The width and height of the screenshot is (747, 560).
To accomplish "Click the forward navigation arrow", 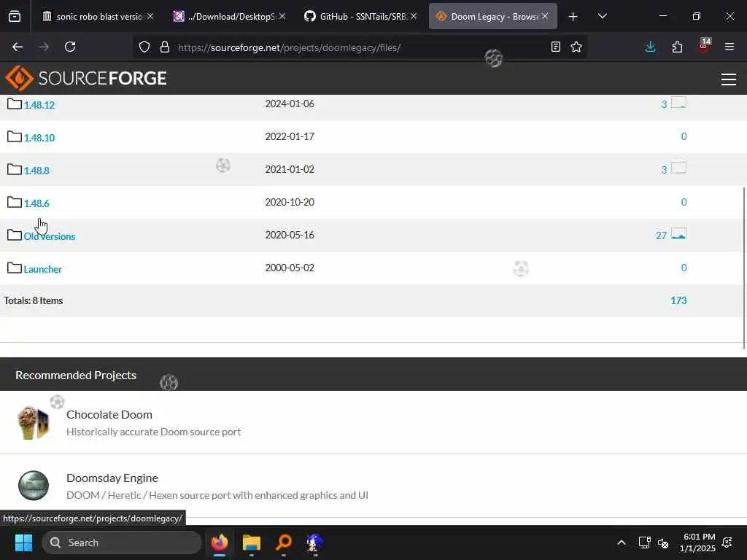I will 44,47.
